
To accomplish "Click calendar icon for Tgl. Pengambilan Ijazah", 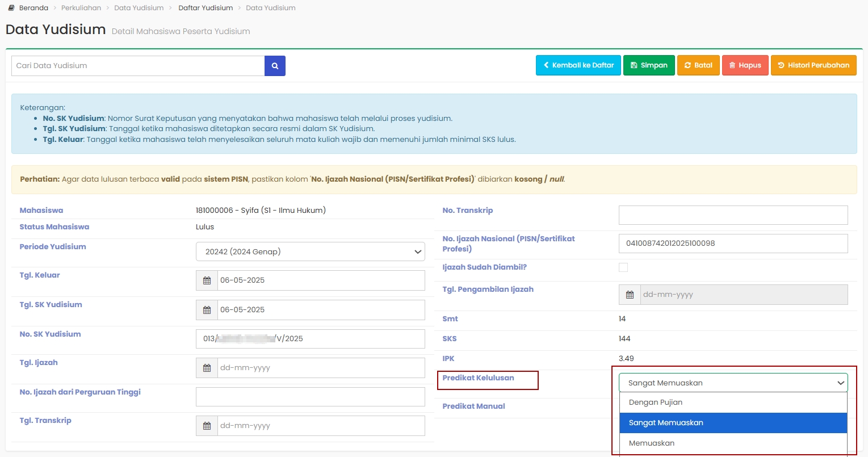I will click(x=630, y=295).
